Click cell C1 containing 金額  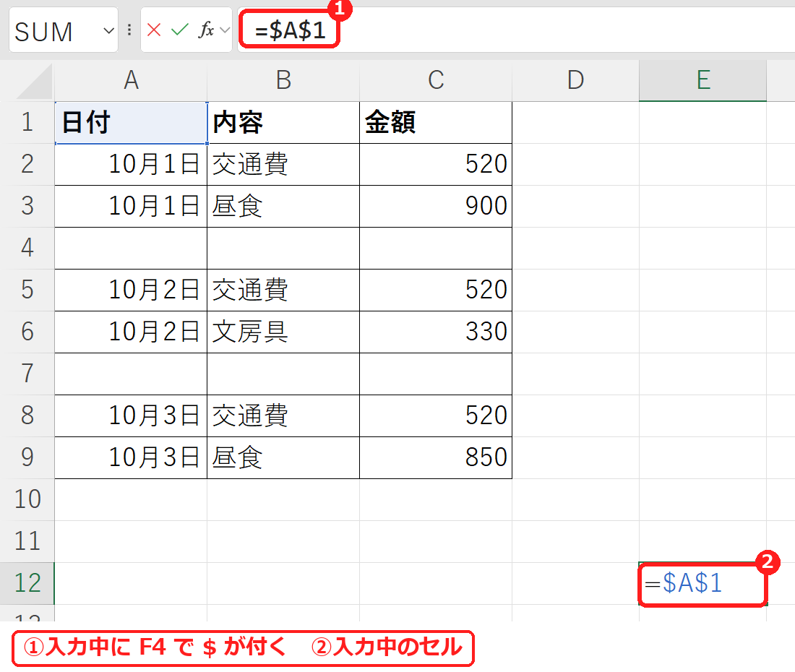[x=436, y=123]
